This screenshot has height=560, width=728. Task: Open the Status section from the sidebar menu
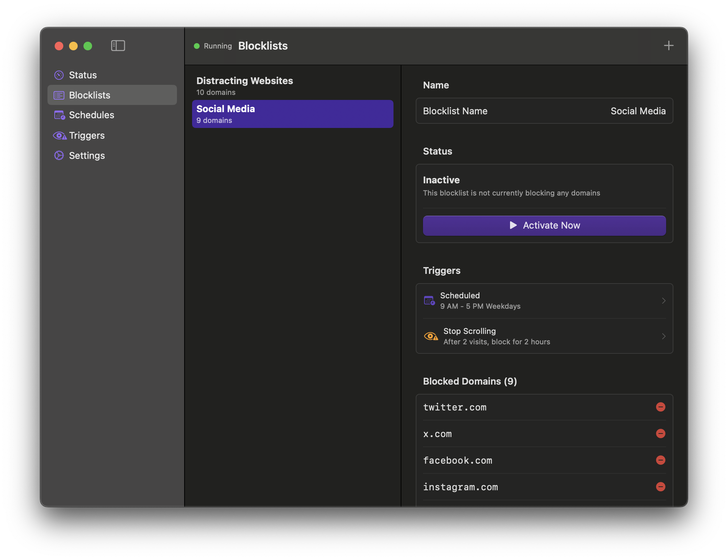[x=83, y=75]
